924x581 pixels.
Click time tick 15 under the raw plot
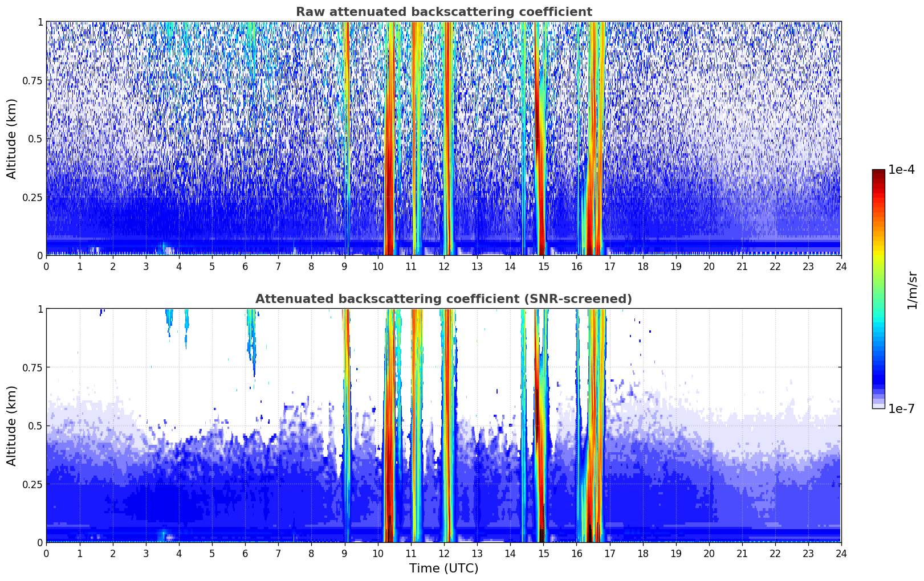tap(543, 266)
